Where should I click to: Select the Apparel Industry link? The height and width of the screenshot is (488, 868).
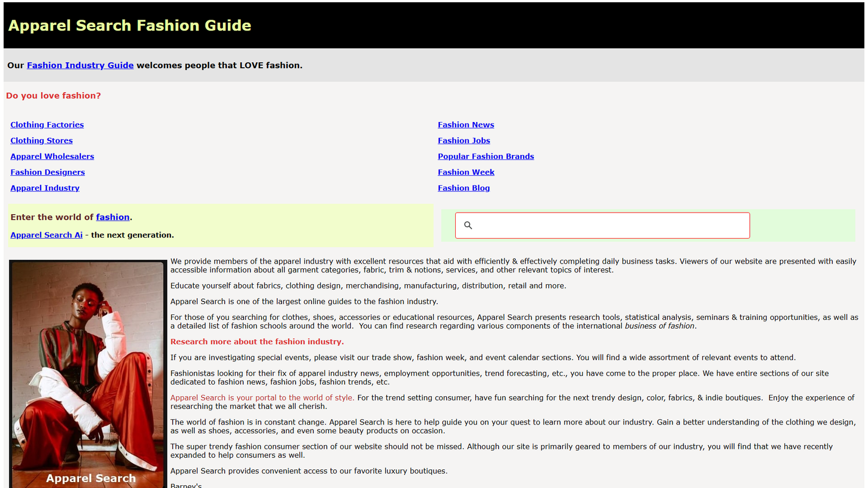point(45,188)
